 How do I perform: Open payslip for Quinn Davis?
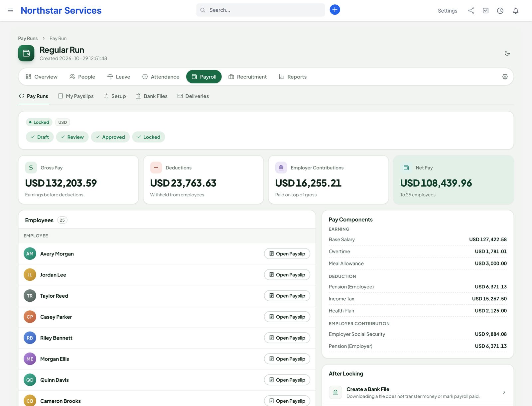(287, 380)
